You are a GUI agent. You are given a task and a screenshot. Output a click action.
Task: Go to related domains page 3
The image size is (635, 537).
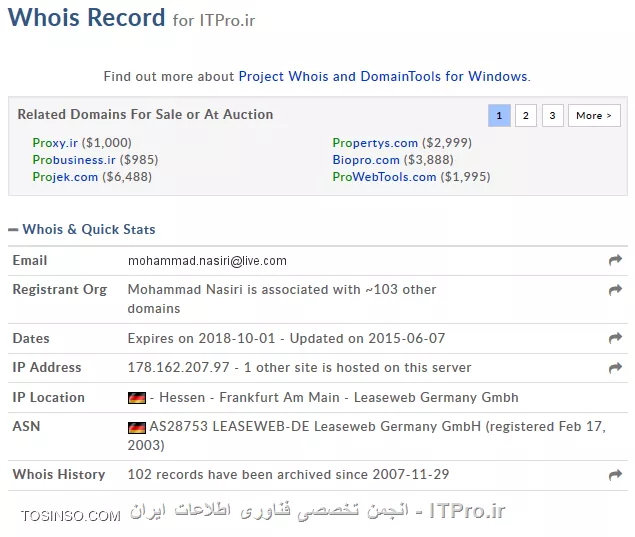552,116
